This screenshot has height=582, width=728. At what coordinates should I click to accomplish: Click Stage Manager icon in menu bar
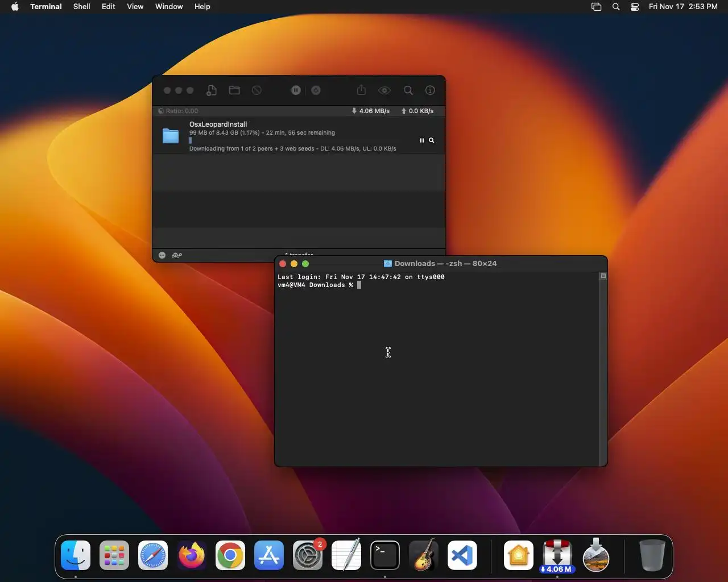point(597,7)
